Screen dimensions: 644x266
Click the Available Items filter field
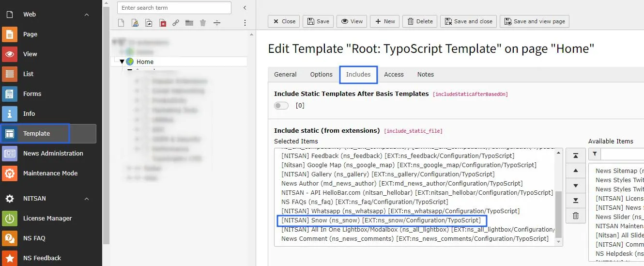(622, 154)
